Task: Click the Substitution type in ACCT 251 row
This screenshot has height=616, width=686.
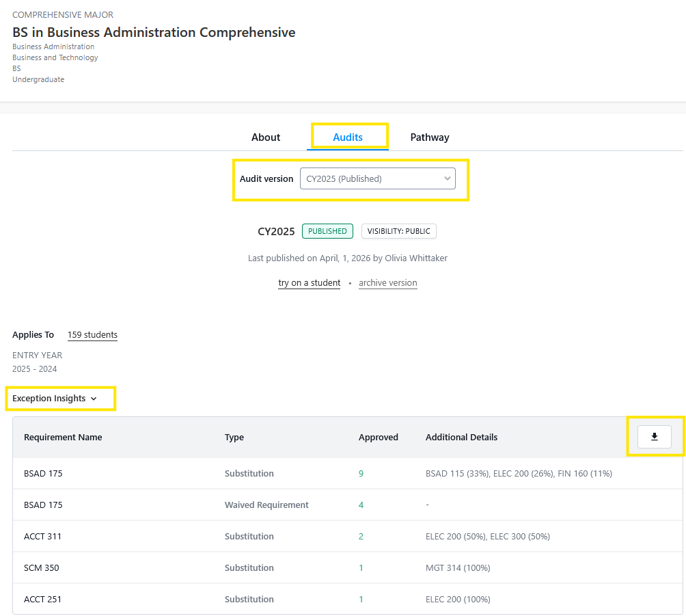Action: [x=249, y=600]
